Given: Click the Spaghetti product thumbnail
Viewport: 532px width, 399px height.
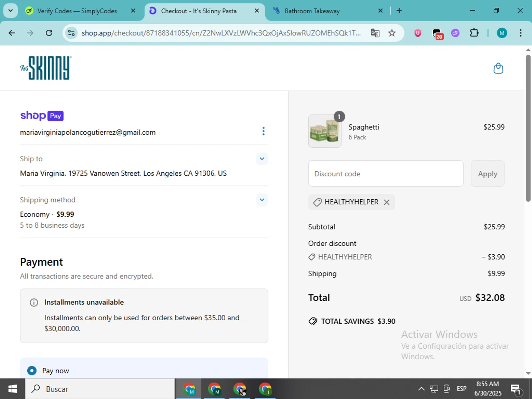Looking at the screenshot, I should [x=325, y=131].
